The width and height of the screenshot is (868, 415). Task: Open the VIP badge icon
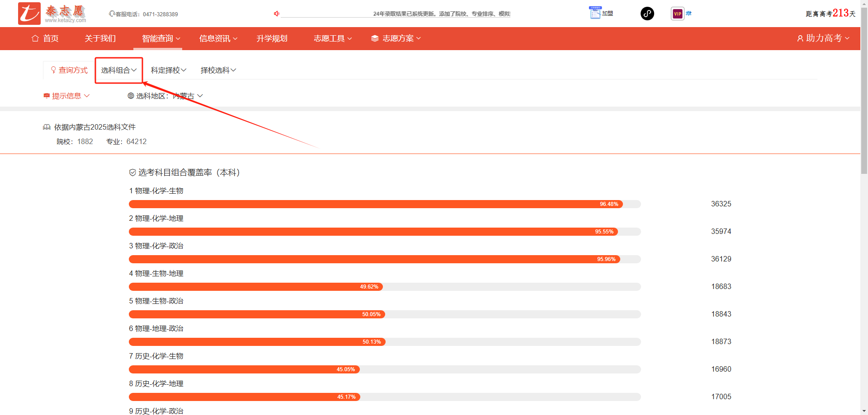pyautogui.click(x=677, y=14)
